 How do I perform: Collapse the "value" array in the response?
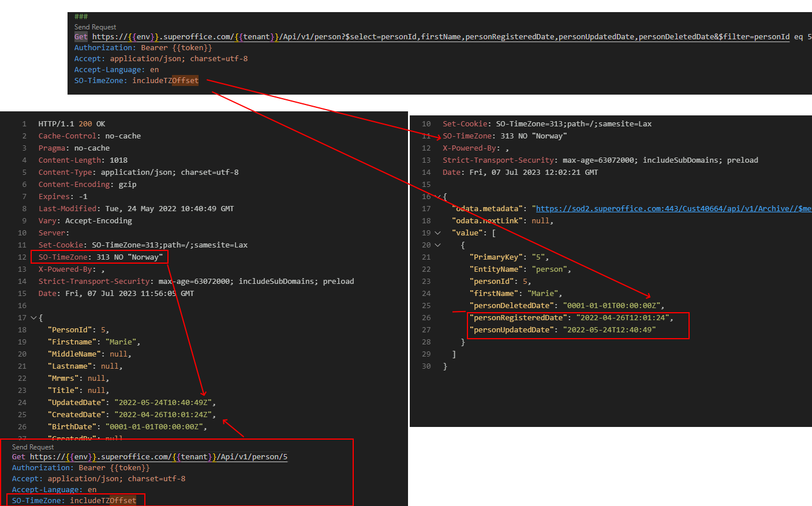[x=437, y=233]
